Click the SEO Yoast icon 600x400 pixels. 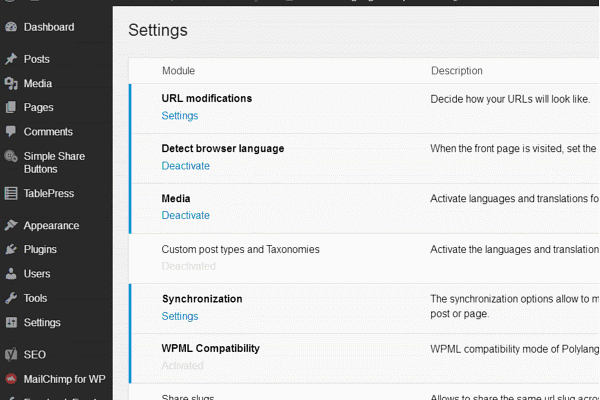pyautogui.click(x=11, y=355)
